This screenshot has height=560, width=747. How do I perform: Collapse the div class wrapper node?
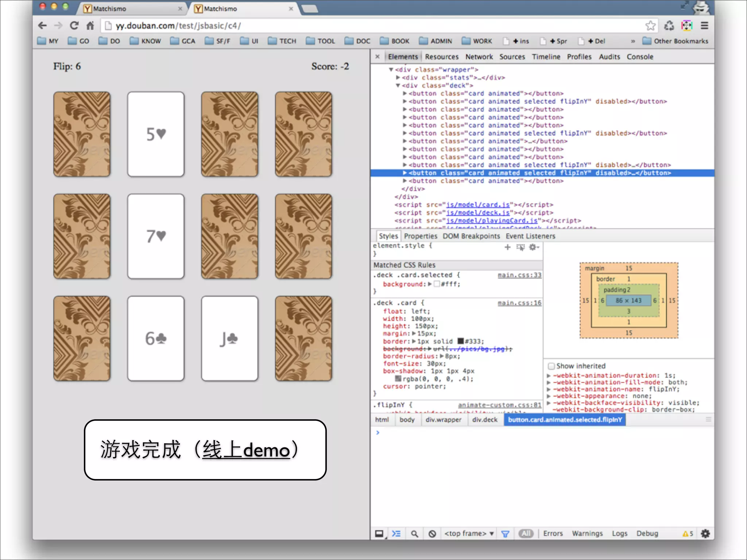click(x=391, y=70)
